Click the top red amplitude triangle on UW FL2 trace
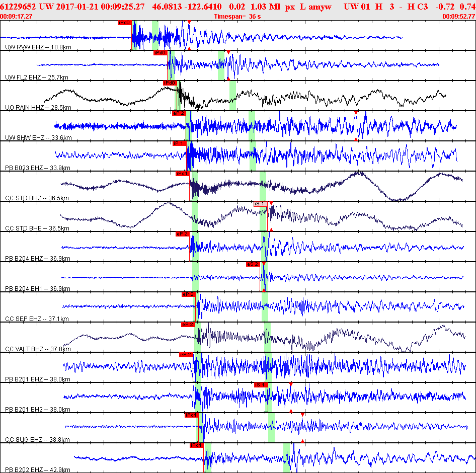The height and width of the screenshot is (473, 476). pyautogui.click(x=228, y=52)
